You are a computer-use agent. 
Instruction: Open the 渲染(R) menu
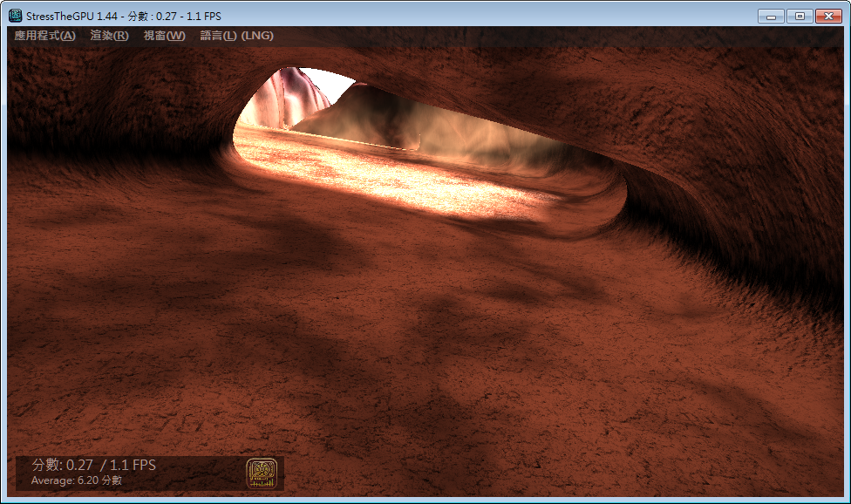pyautogui.click(x=109, y=36)
